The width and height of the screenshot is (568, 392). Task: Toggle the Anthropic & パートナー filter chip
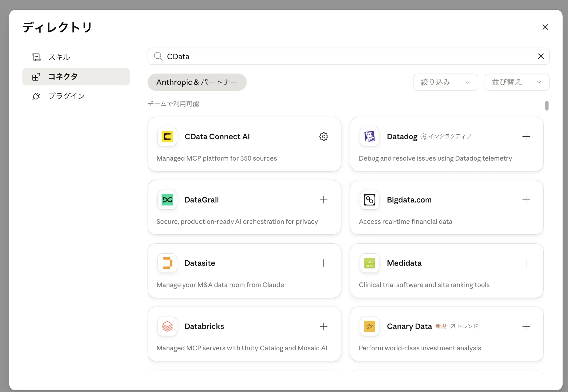click(x=197, y=82)
